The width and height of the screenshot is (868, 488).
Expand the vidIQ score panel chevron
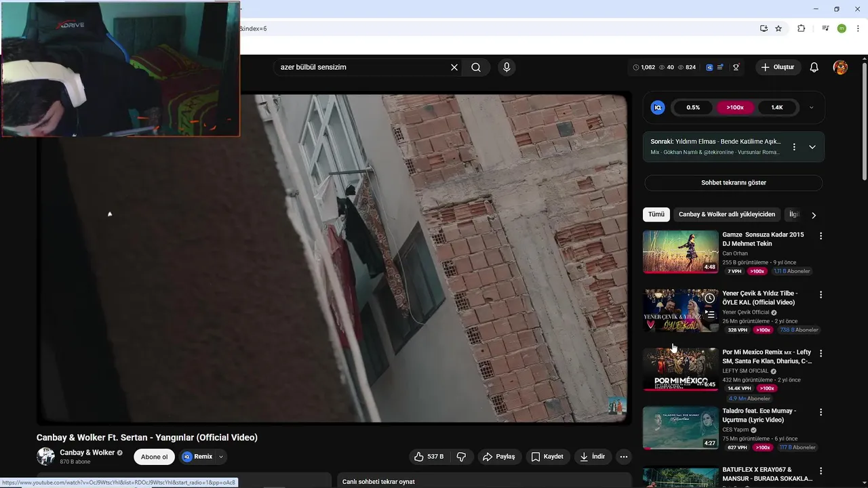point(811,107)
